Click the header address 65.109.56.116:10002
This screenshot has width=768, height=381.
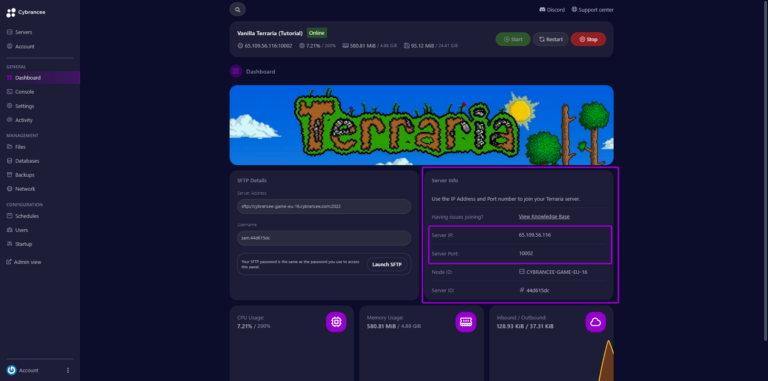tap(265, 46)
